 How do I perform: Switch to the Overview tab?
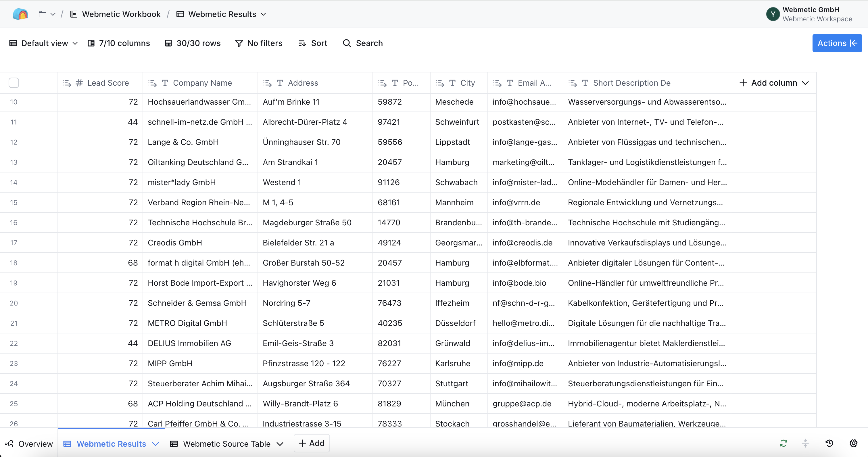[x=29, y=443]
